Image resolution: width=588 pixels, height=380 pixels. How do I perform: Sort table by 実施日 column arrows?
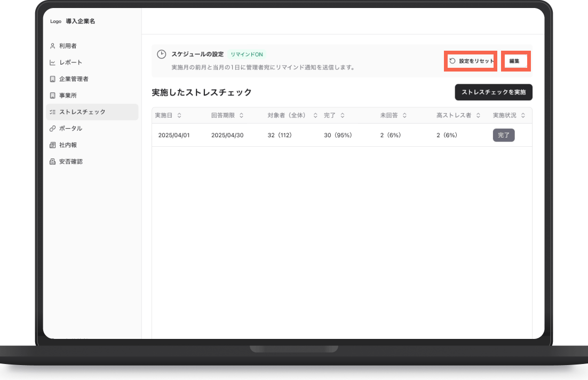pyautogui.click(x=179, y=115)
